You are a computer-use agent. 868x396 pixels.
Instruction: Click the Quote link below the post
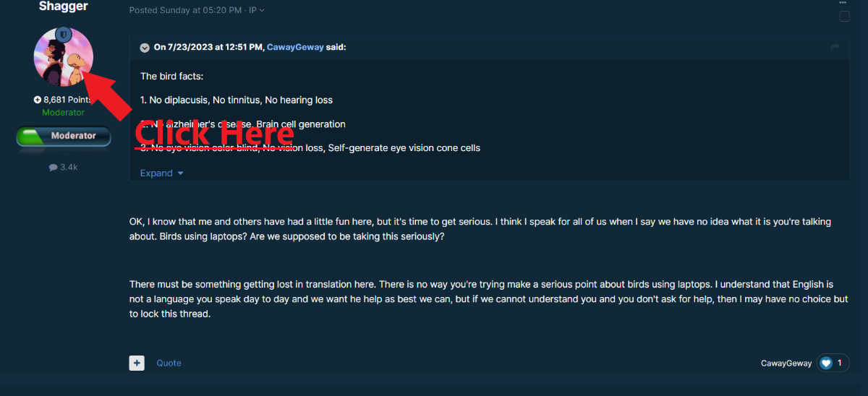[169, 363]
